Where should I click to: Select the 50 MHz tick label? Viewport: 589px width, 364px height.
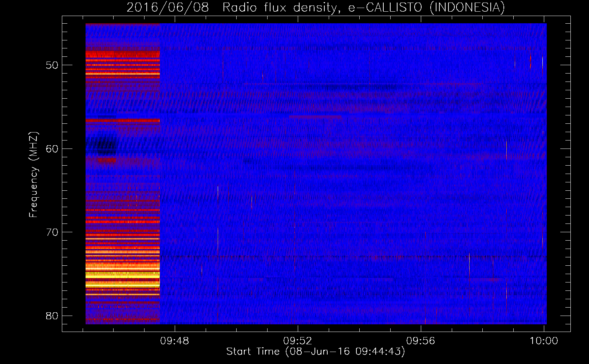(52, 65)
